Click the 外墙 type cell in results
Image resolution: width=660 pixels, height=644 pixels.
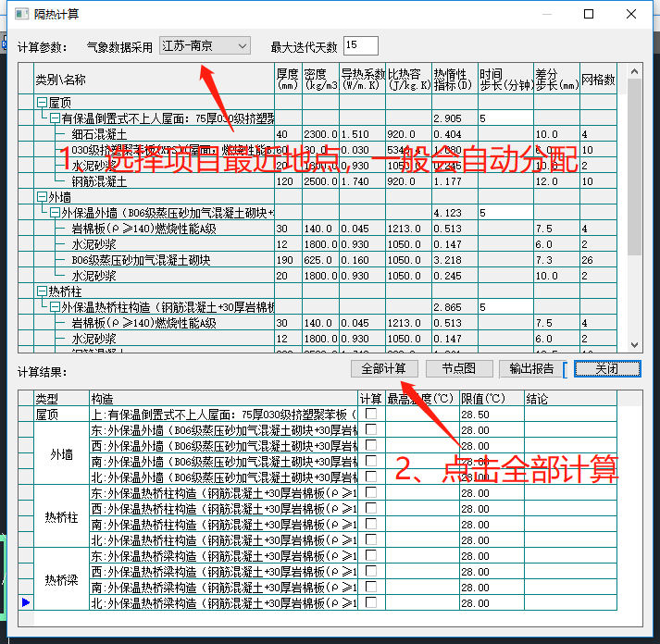[61, 453]
